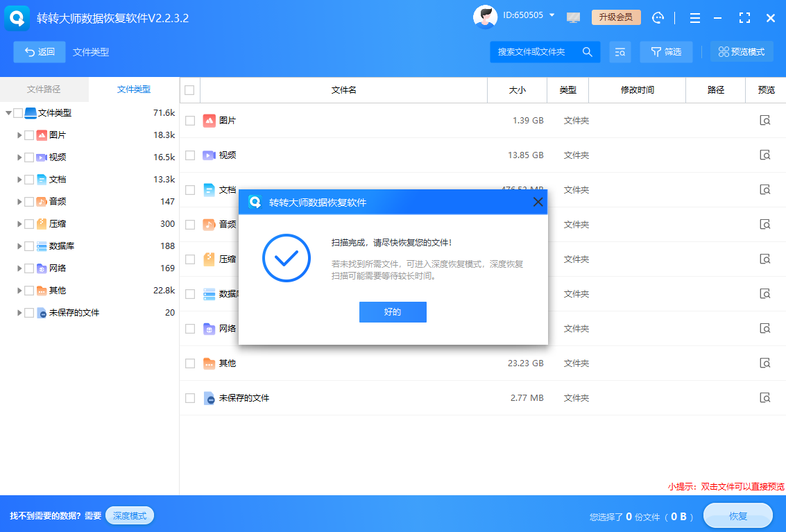Open the search list icon beside search box

620,52
